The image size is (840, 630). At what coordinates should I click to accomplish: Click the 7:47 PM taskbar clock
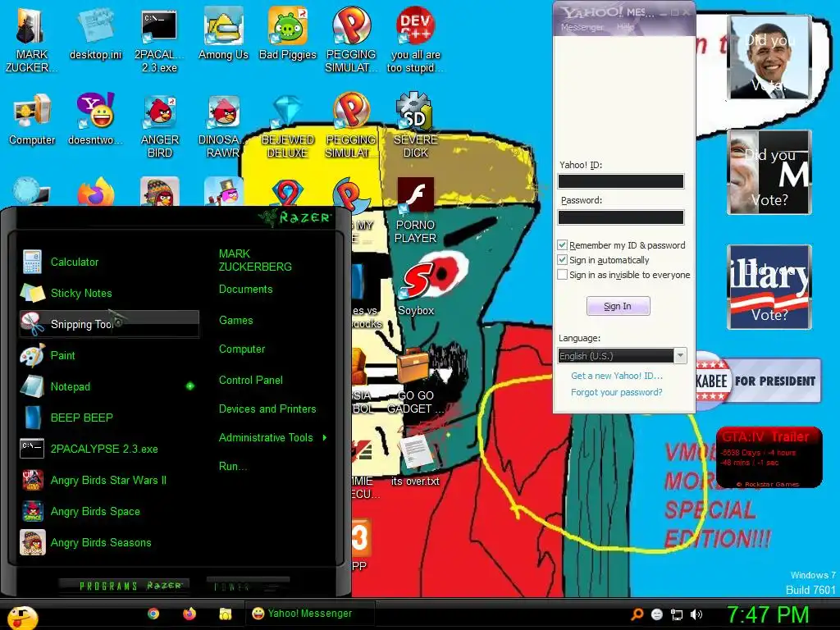point(768,615)
